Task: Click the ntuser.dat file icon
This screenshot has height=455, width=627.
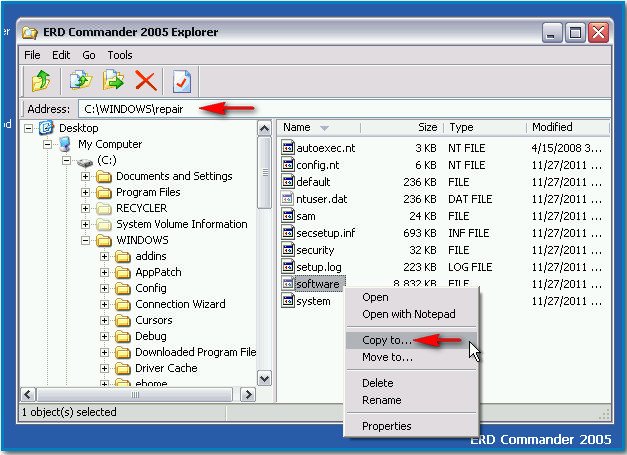Action: click(288, 198)
